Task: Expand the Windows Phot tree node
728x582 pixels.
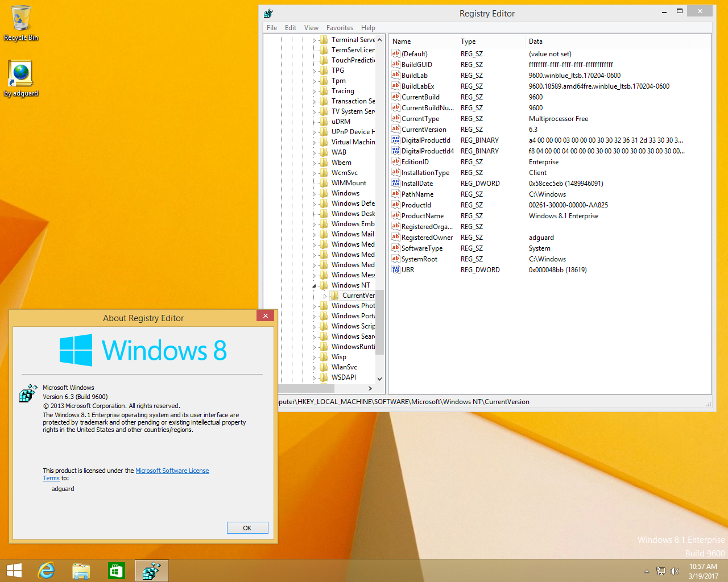Action: point(314,306)
